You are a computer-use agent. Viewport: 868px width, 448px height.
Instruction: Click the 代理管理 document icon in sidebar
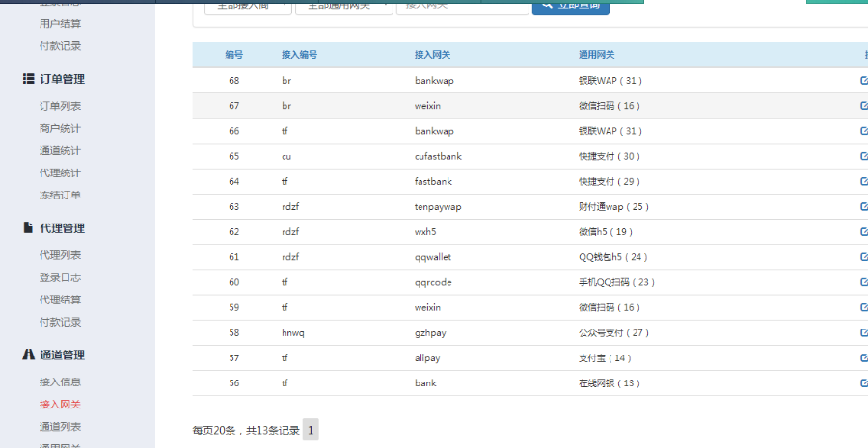[28, 227]
